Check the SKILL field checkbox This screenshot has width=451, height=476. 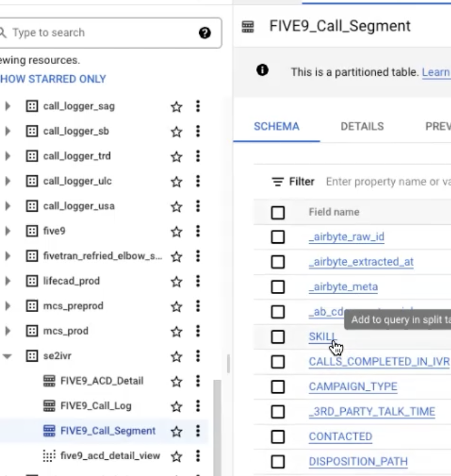click(x=278, y=337)
